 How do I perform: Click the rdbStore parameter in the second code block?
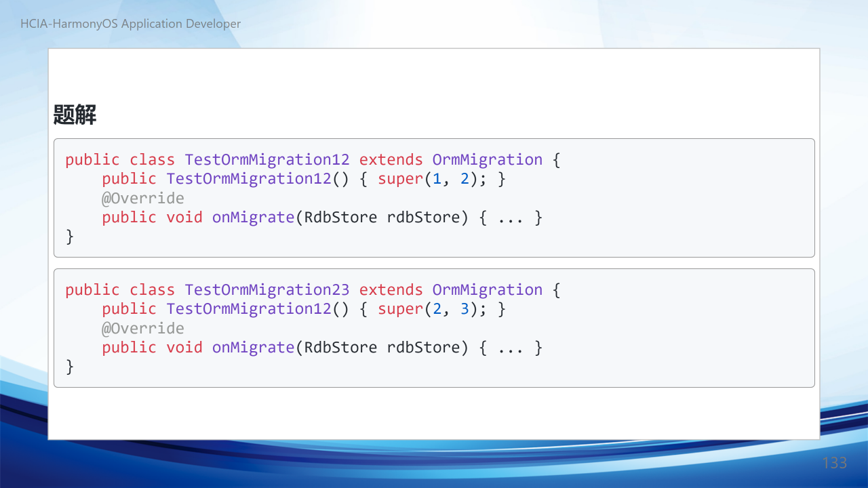tap(423, 348)
